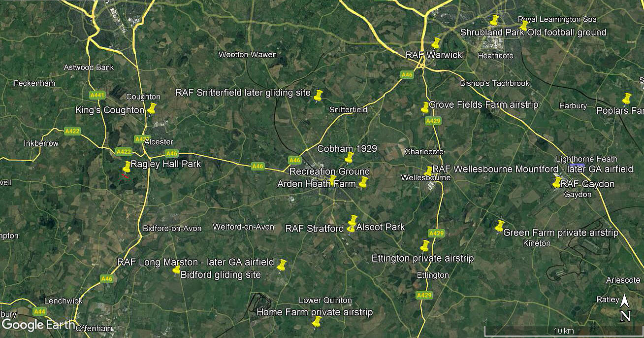This screenshot has height=338, width=644.
Task: Click the Google Earth logo
Action: tap(38, 325)
